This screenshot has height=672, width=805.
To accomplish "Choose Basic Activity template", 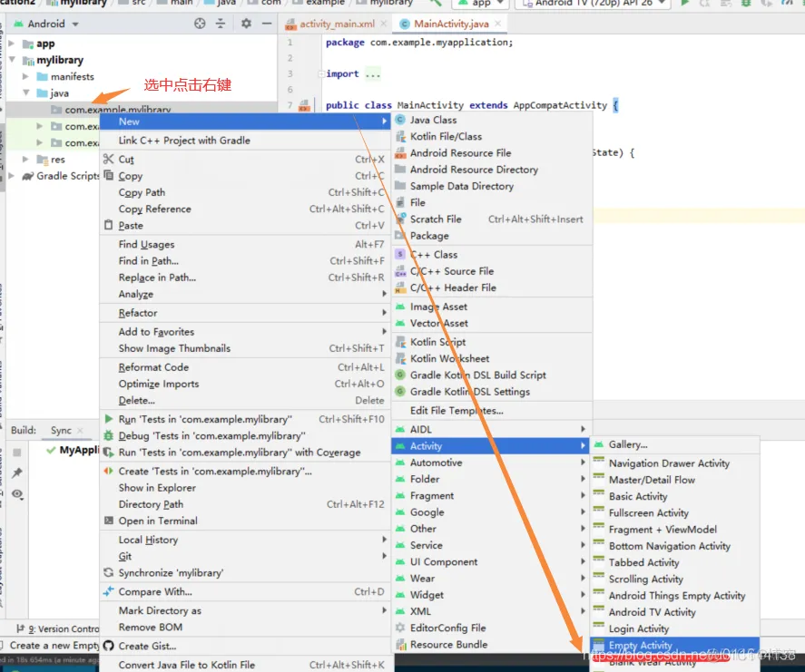I will [674, 496].
